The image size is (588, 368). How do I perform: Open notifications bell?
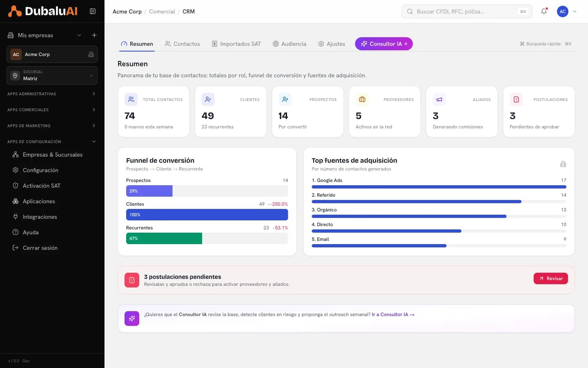pyautogui.click(x=544, y=11)
